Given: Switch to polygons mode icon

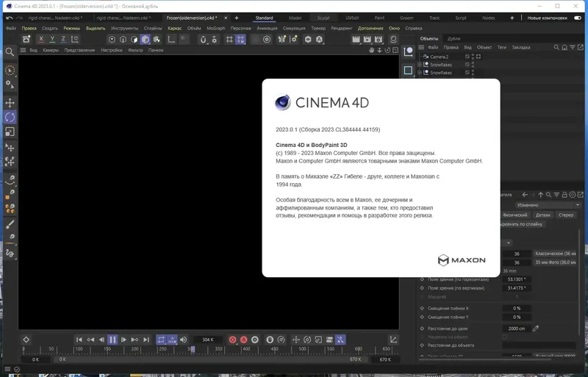Looking at the screenshot, I should pyautogui.click(x=135, y=40).
